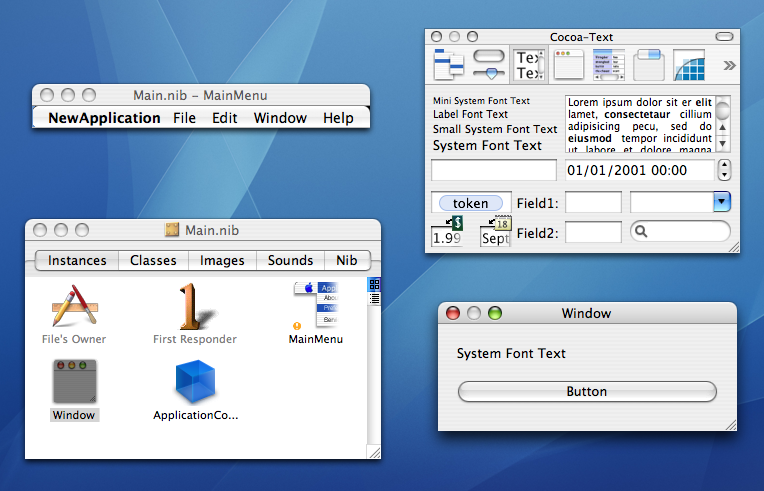764x491 pixels.
Task: Select the Cocoa-Windows palette icon
Action: pyautogui.click(x=569, y=64)
